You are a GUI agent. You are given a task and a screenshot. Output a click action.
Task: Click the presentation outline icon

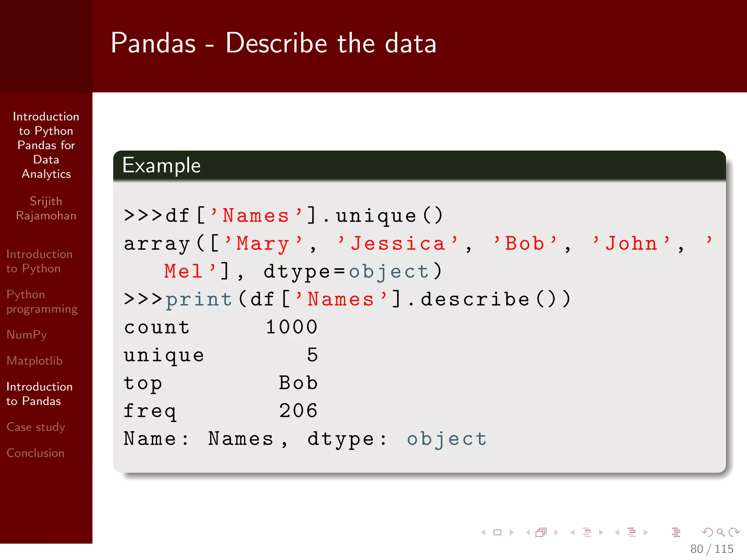[676, 533]
